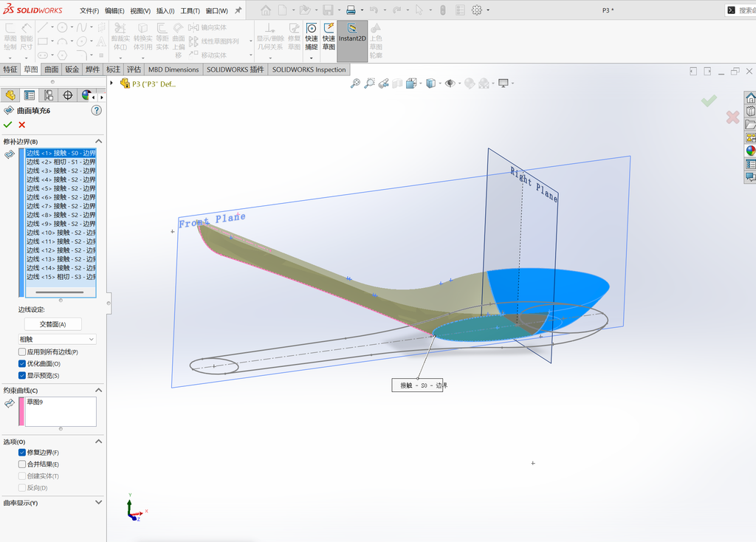
Task: Confirm the surface fill with the green checkmark
Action: click(7, 125)
